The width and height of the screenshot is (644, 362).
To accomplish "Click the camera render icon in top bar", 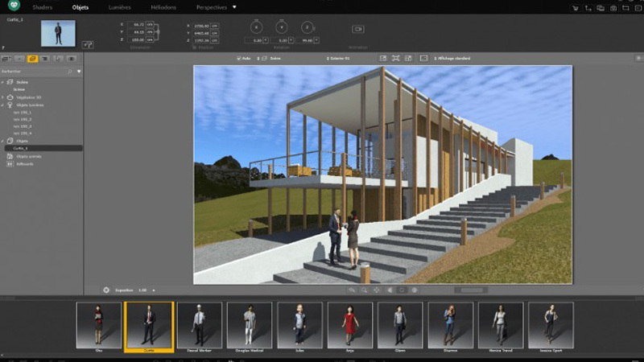I will 613,8.
